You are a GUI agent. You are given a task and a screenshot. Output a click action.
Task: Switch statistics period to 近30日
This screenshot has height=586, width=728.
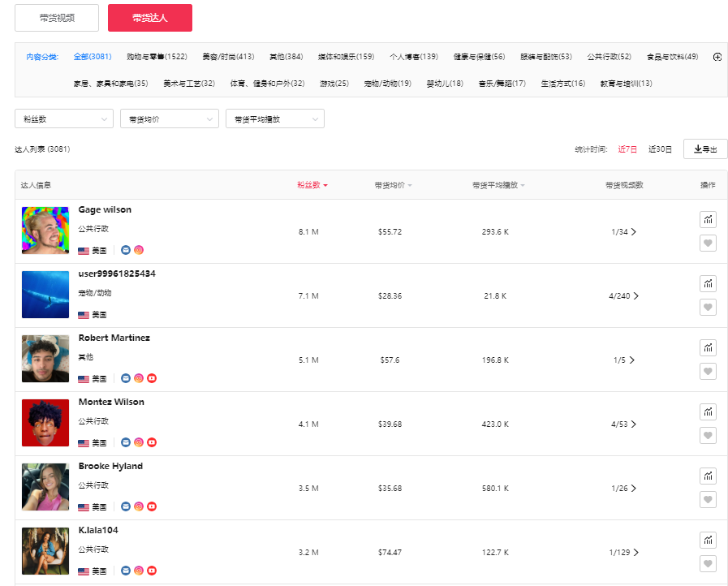[x=661, y=149]
